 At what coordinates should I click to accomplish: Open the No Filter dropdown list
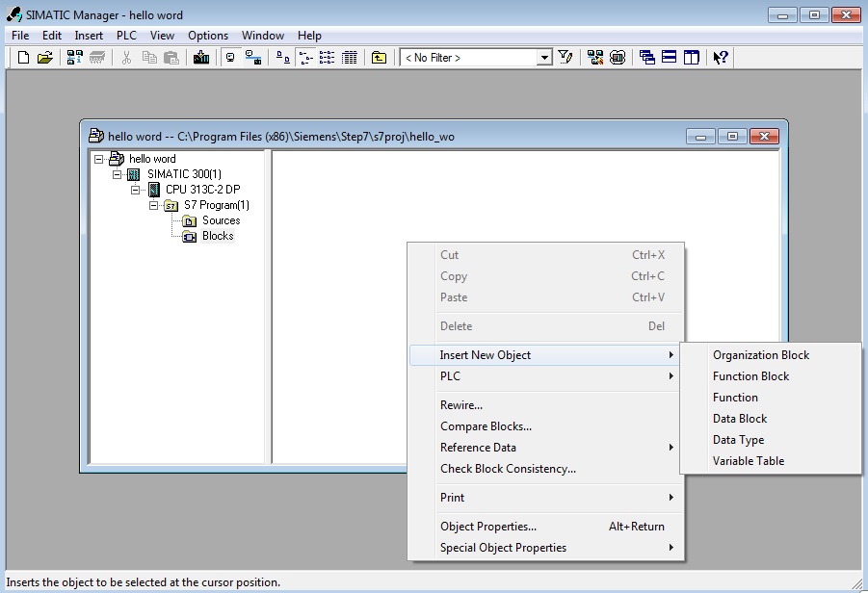pos(544,58)
